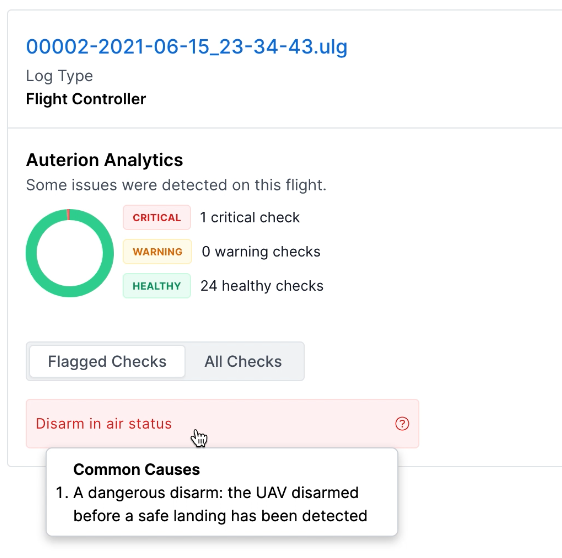Click the CRITICAL badge
562x558 pixels.
[x=157, y=218]
